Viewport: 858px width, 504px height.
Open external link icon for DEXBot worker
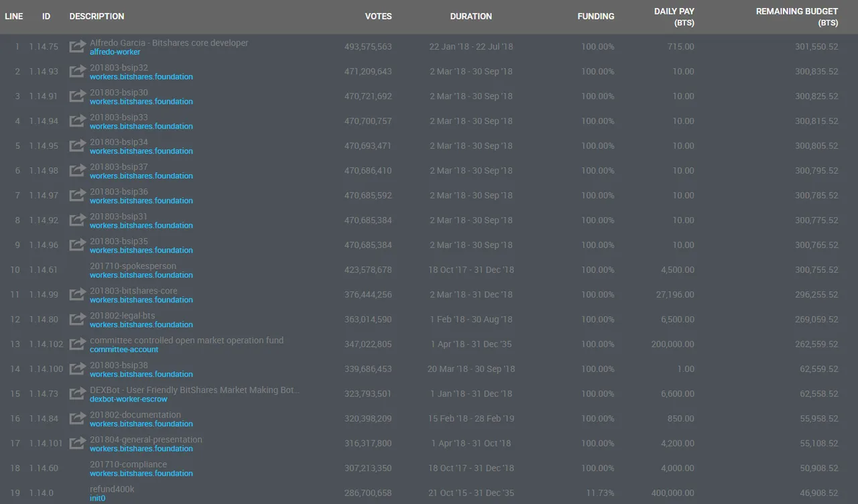[x=78, y=394]
